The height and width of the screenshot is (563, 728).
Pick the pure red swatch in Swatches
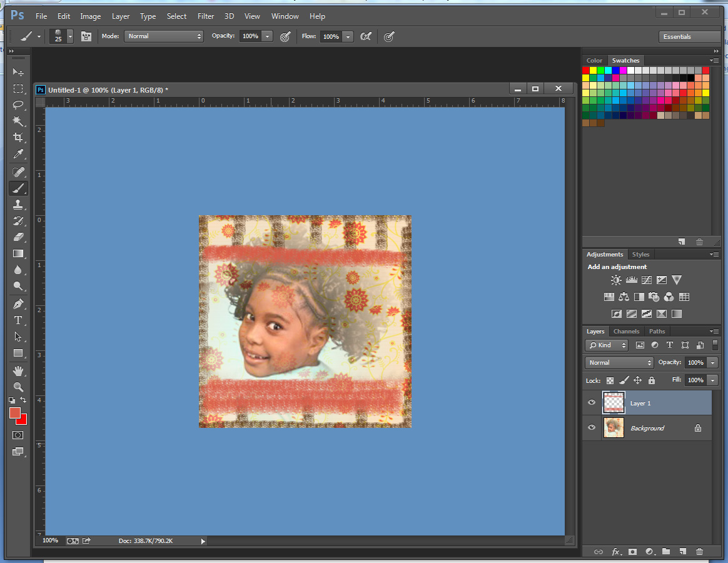click(x=586, y=71)
